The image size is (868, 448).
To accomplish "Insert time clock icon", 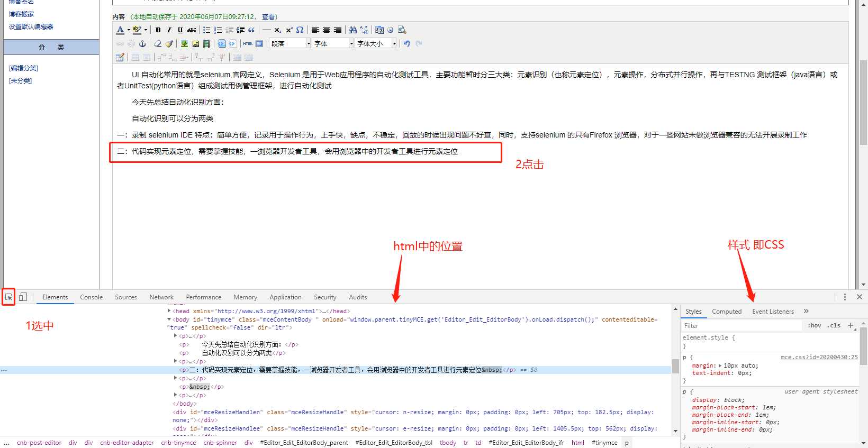I will (391, 30).
